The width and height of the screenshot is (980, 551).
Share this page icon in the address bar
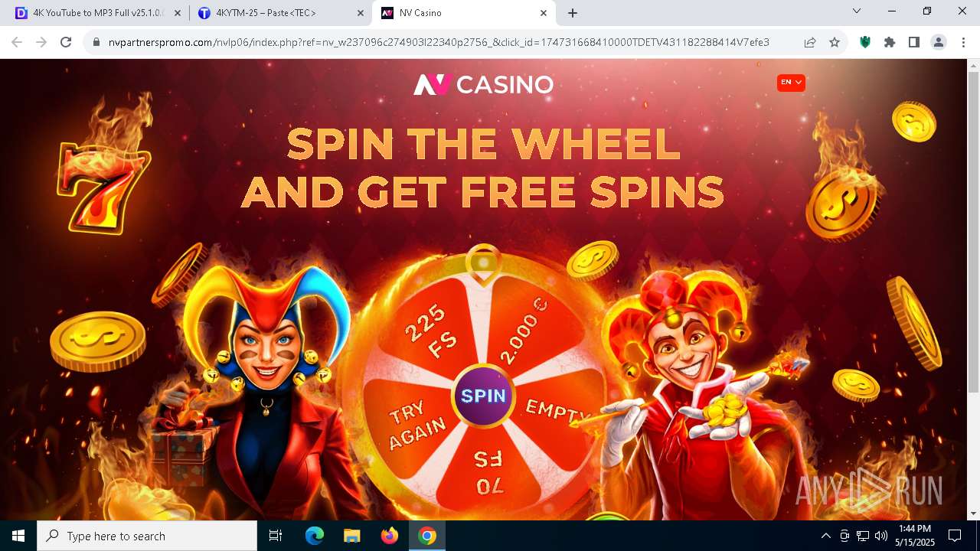tap(810, 43)
